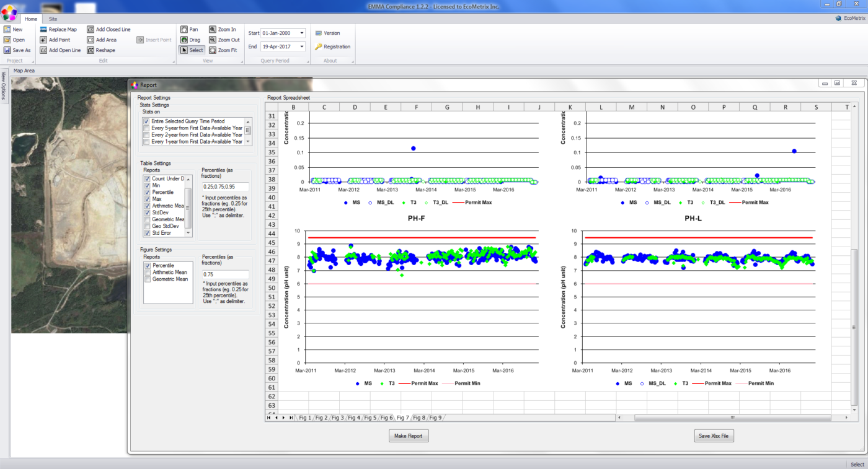The image size is (868, 469).
Task: Expand the View Options side panel
Action: point(4,85)
